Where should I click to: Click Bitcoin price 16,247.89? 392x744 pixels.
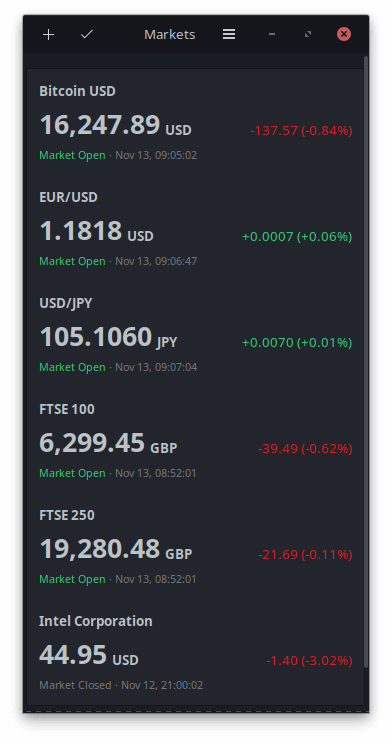tap(100, 126)
